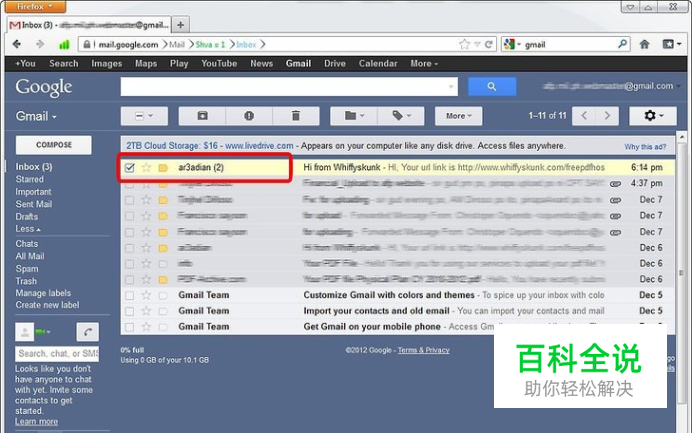Screen dimensions: 692x433
Task: Open Inbox (3) folder
Action: [x=34, y=167]
